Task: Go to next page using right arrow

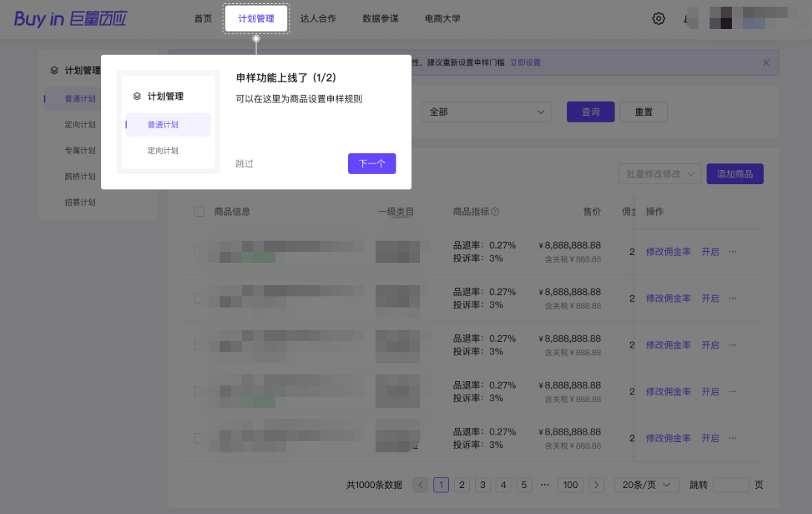Action: [596, 485]
